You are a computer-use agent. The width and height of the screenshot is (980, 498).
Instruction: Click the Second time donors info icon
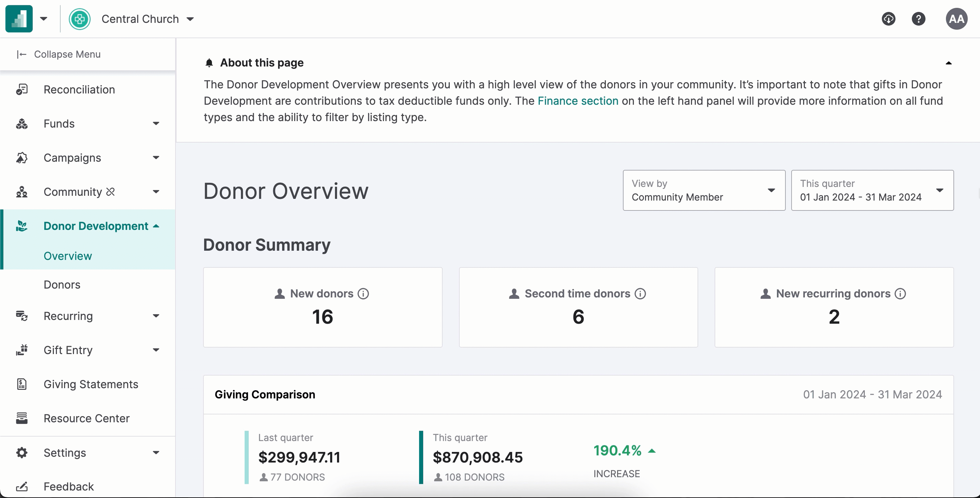(x=640, y=294)
